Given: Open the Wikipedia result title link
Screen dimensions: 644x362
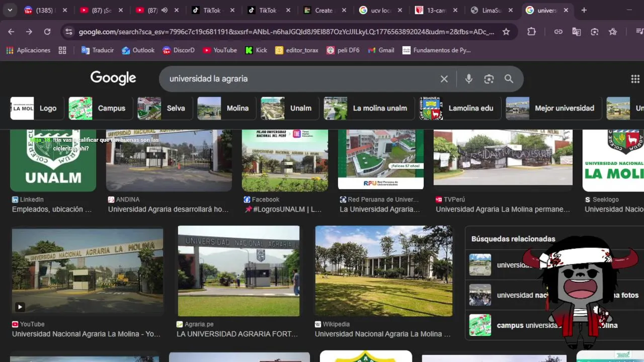Looking at the screenshot, I should 383,334.
